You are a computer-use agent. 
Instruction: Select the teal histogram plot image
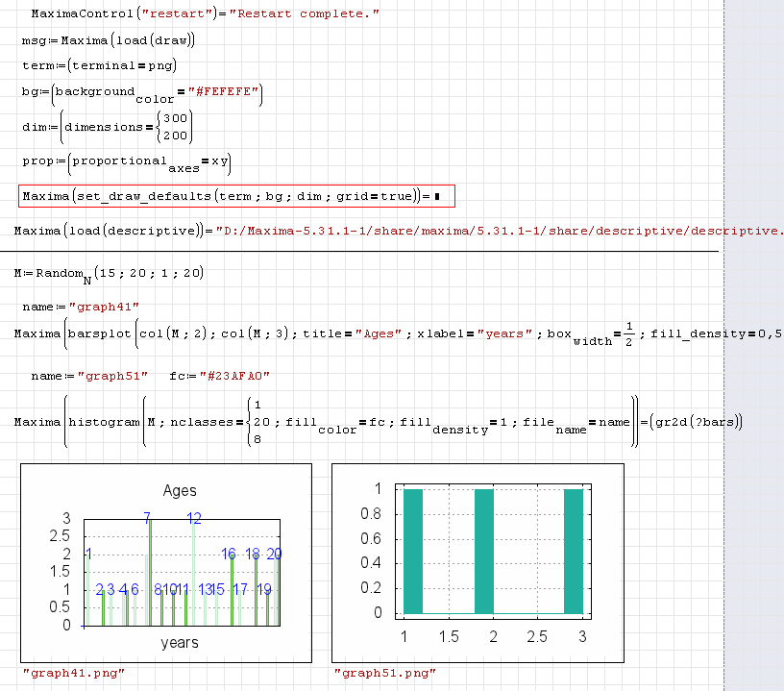pos(478,563)
